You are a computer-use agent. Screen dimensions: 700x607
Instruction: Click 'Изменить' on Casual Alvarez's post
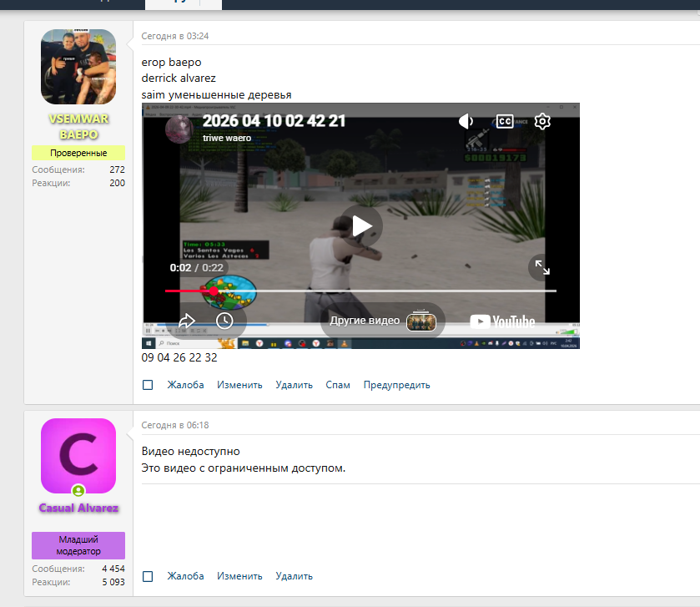coord(239,576)
